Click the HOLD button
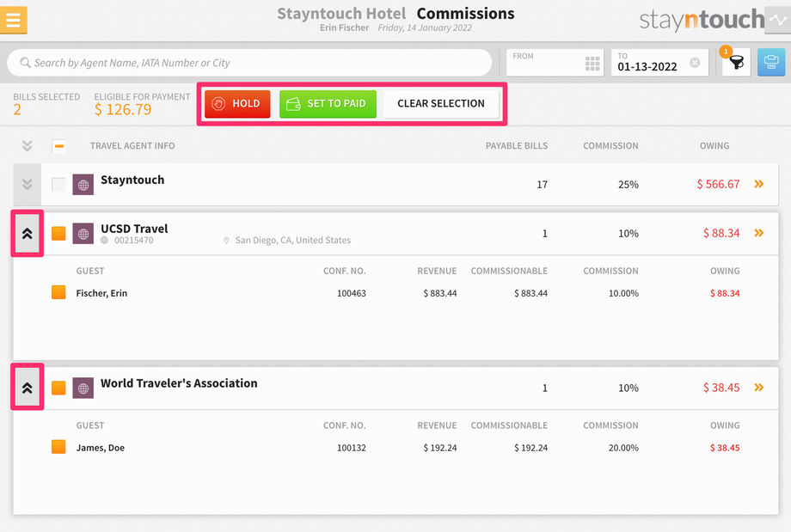 [x=237, y=104]
